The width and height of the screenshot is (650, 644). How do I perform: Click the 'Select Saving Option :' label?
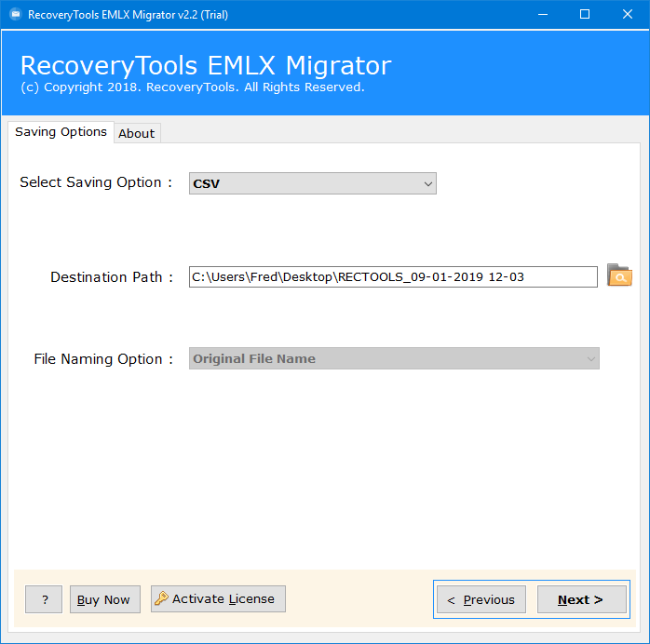point(96,182)
